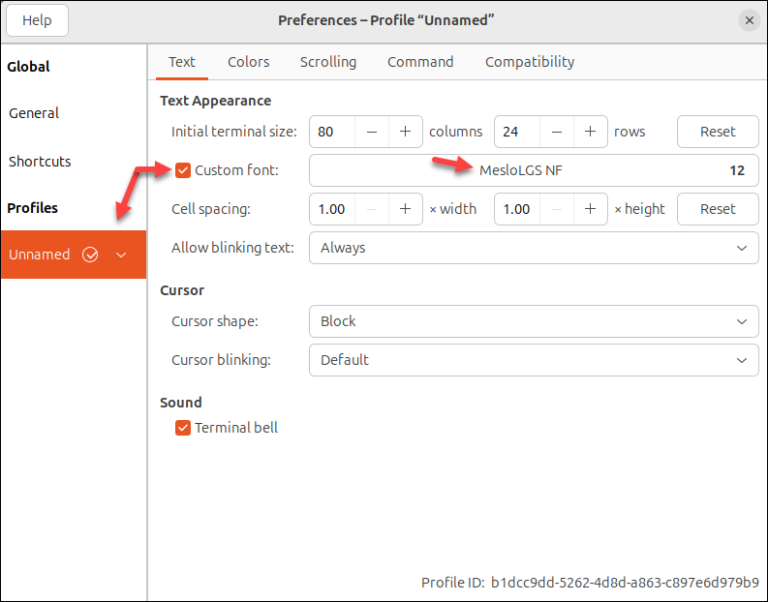
Task: Expand the Unnamed profile menu arrow
Action: [x=121, y=255]
